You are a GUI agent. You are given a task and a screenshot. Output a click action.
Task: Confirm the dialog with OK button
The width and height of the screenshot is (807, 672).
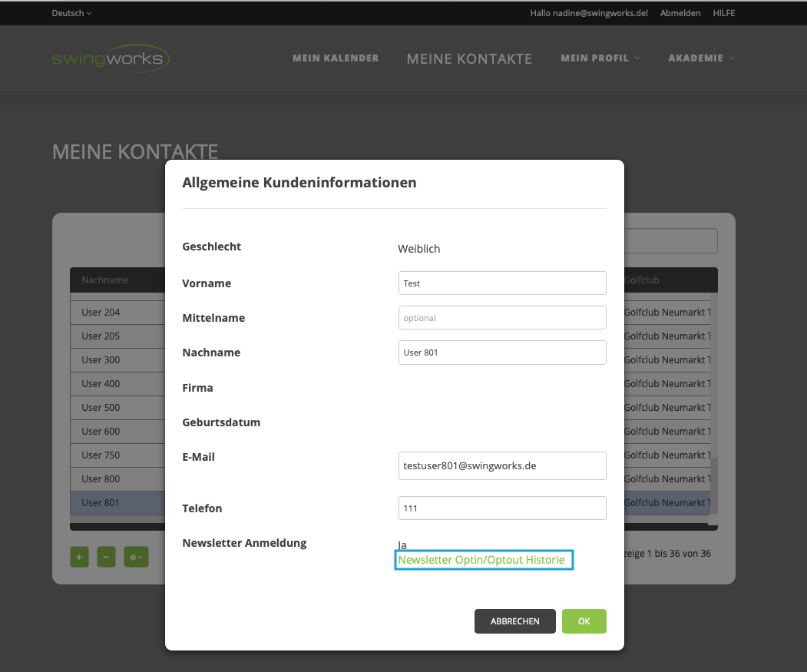point(584,621)
